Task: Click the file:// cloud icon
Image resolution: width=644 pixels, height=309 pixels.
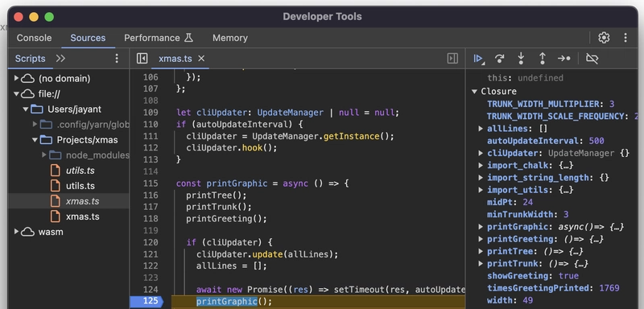Action: pos(27,94)
